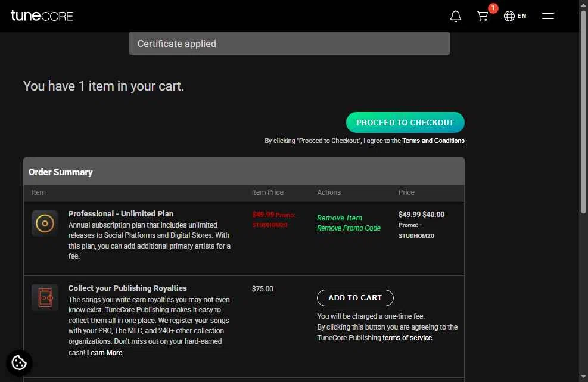This screenshot has height=382, width=588.
Task: Click the vertical scrollbar thumb
Action: coord(583,113)
